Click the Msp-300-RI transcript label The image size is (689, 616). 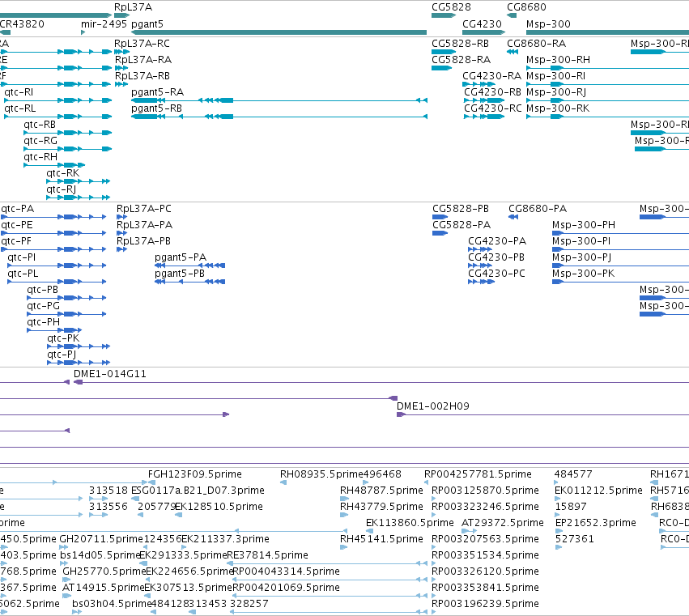click(x=556, y=75)
